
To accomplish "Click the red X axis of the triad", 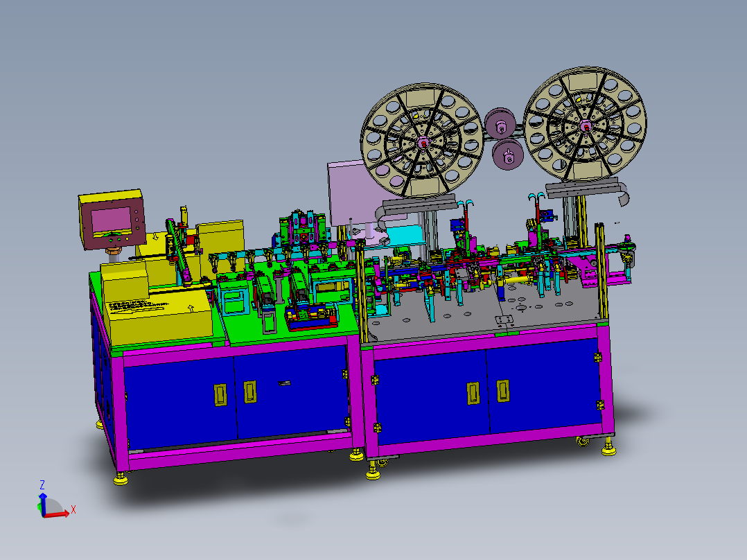I will (x=56, y=515).
